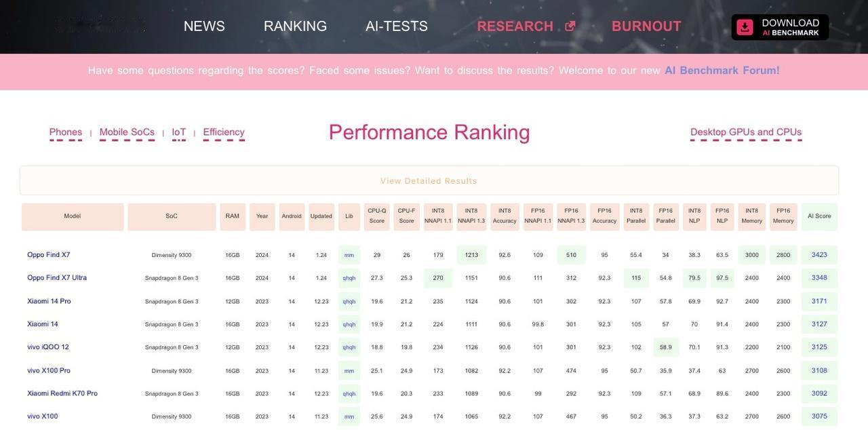Screen dimensions: 868x430
Task: Sort by the Lib column header
Action: tap(349, 217)
